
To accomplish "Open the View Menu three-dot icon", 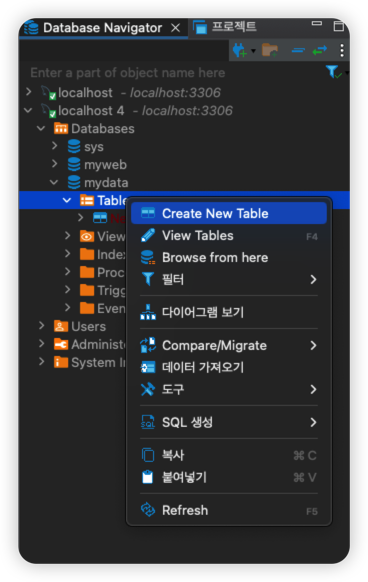I will pos(342,50).
